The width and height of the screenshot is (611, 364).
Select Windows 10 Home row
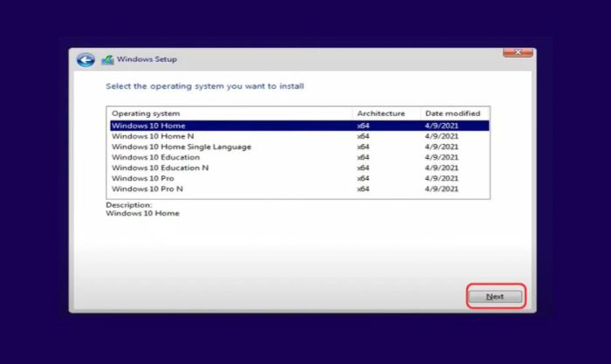pos(299,126)
